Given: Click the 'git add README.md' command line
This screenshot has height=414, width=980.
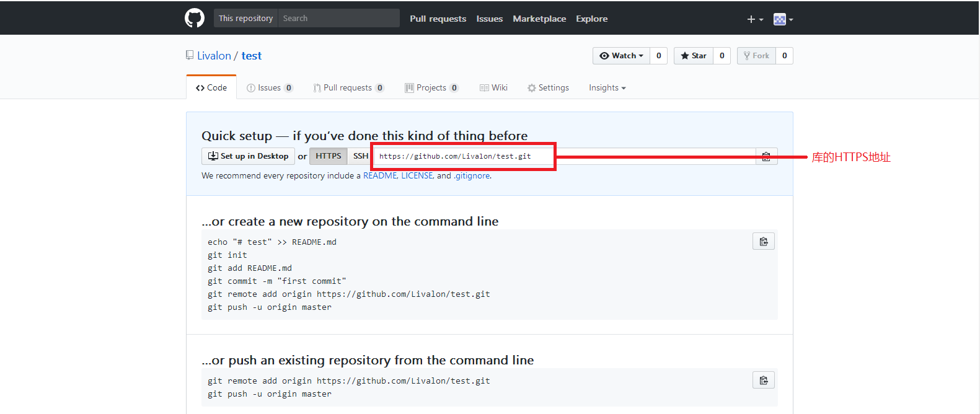Looking at the screenshot, I should click(250, 268).
